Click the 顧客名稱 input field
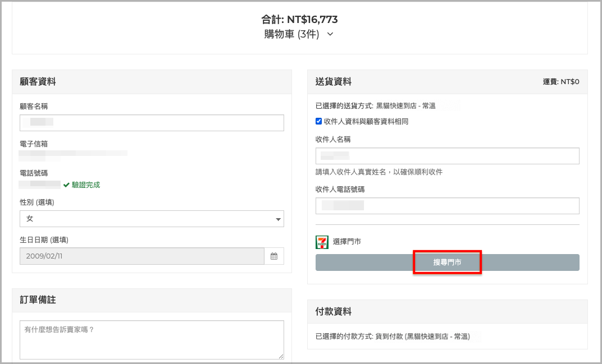This screenshot has width=602, height=364. tap(152, 123)
